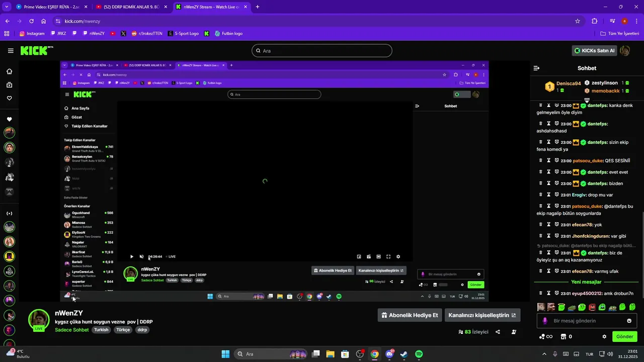Send message with Gönder button
The image size is (644, 362).
[624, 337]
